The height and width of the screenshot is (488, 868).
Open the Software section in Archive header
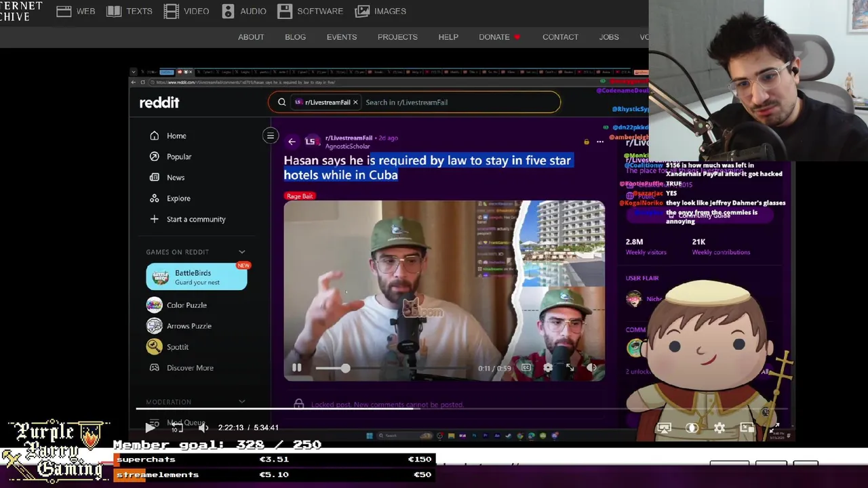pyautogui.click(x=310, y=11)
